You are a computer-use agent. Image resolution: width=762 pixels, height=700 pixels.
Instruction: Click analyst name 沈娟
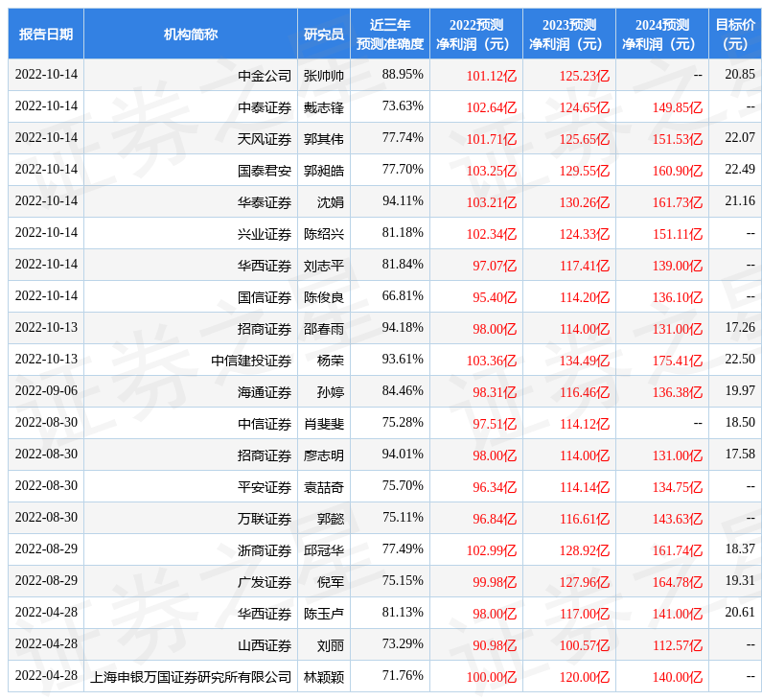(x=331, y=201)
